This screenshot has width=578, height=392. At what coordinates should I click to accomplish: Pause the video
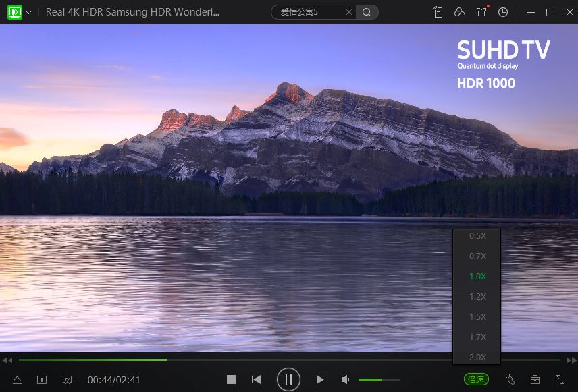(288, 379)
